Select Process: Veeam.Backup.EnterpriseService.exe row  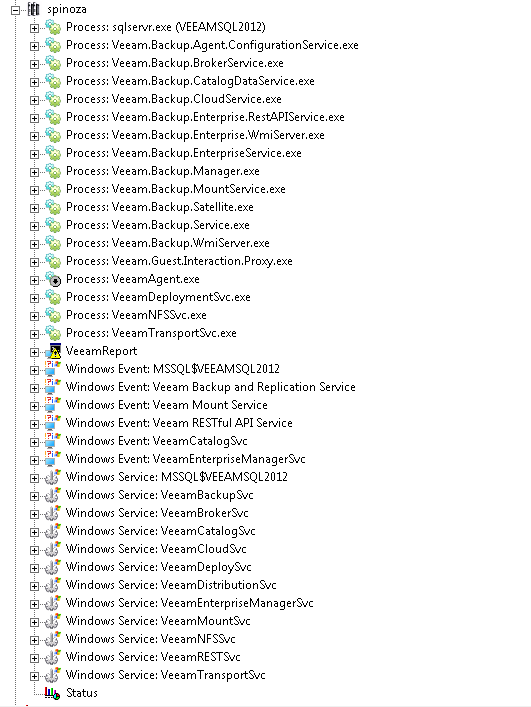pyautogui.click(x=184, y=153)
